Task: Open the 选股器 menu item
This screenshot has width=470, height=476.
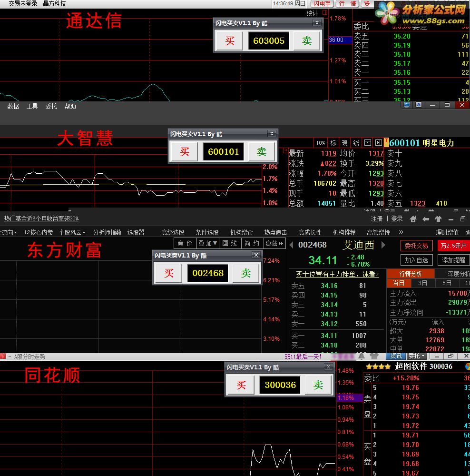Action: click(136, 233)
